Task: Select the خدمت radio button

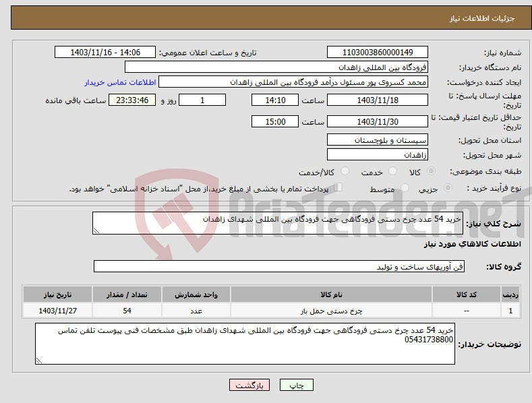Action: coord(392,171)
